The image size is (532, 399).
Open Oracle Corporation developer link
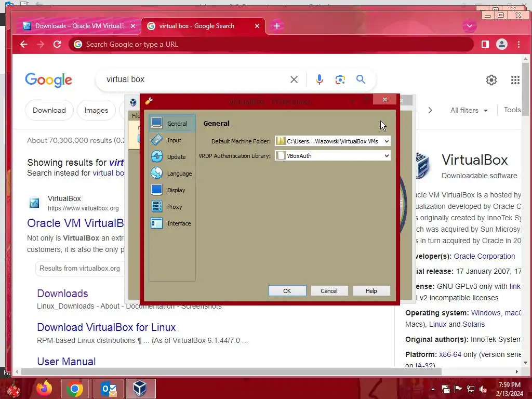tap(484, 256)
